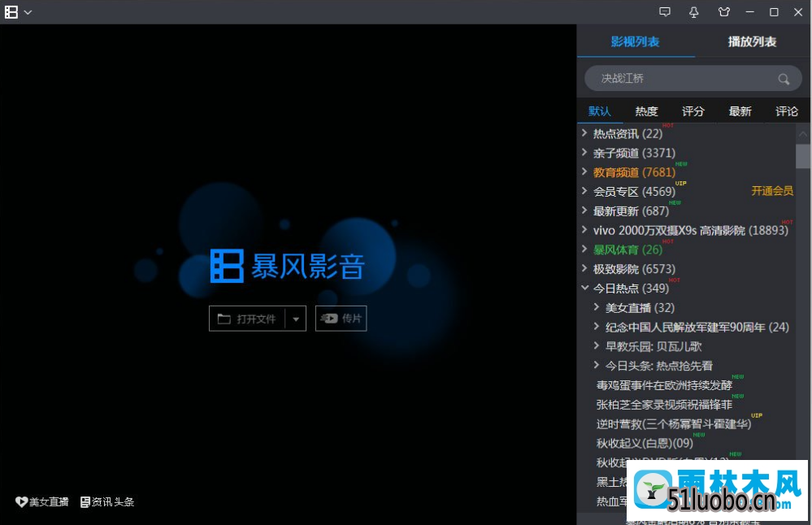Open the skin (shirt) icon
The width and height of the screenshot is (812, 525).
tap(724, 12)
